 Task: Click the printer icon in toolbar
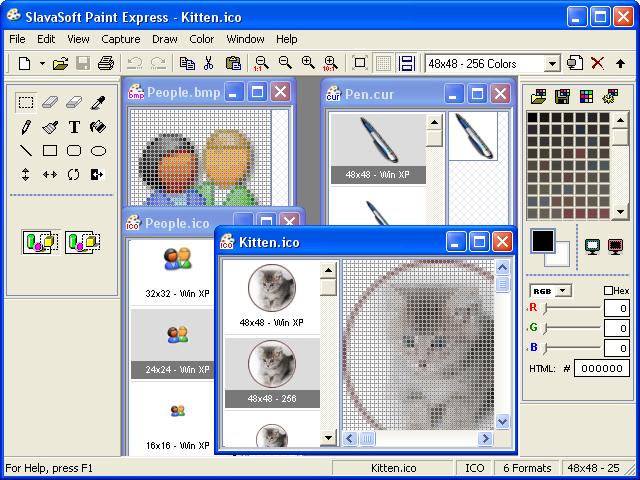[105, 63]
